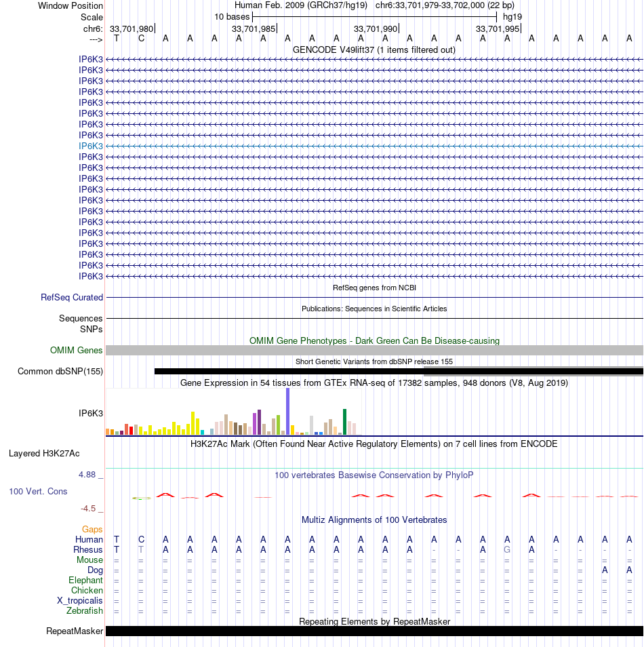Viewport: 644px width, 647px height.
Task: Select the Dog alignment row label
Action: click(95, 570)
